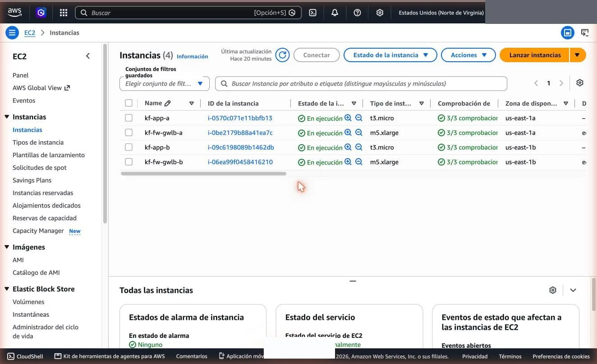Viewport: 597px width, 364px height.
Task: Click the instances table horizontal scrollbar
Action: click(x=203, y=173)
